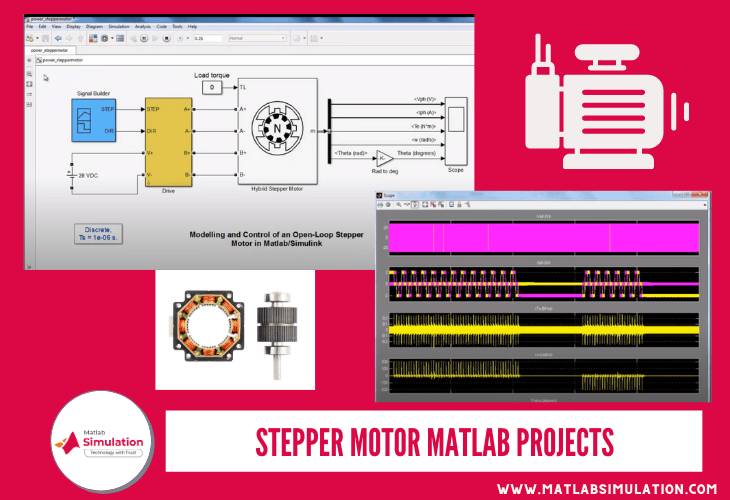Click the Discrete Ts powergui block
Image resolution: width=730 pixels, height=500 pixels.
pyautogui.click(x=98, y=234)
